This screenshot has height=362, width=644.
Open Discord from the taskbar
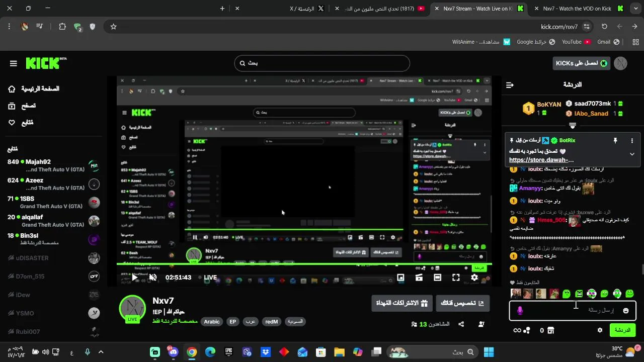[x=174, y=352]
